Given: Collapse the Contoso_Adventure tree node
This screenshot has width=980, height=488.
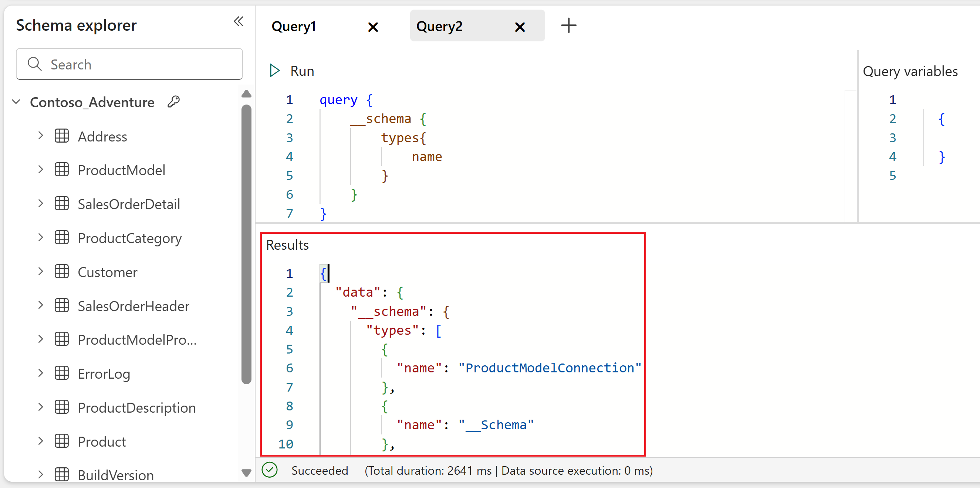Looking at the screenshot, I should [16, 102].
